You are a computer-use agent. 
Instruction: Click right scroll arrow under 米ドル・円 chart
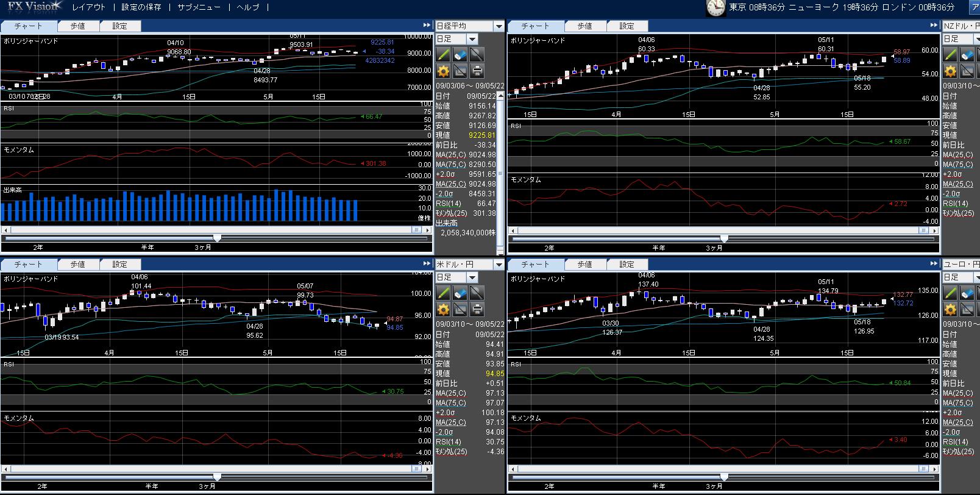(428, 469)
